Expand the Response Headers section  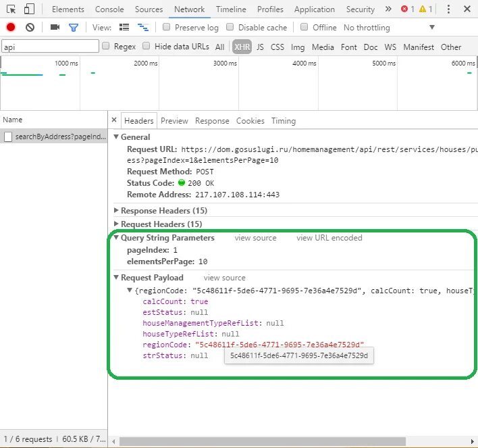tap(116, 210)
